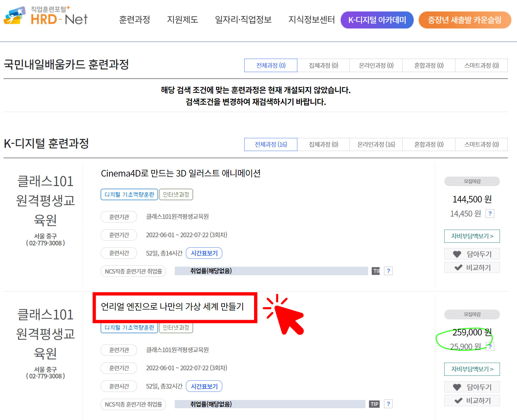Open Cinema4D로 만드는 3D 일러스트 애니메이션 course

point(181,173)
